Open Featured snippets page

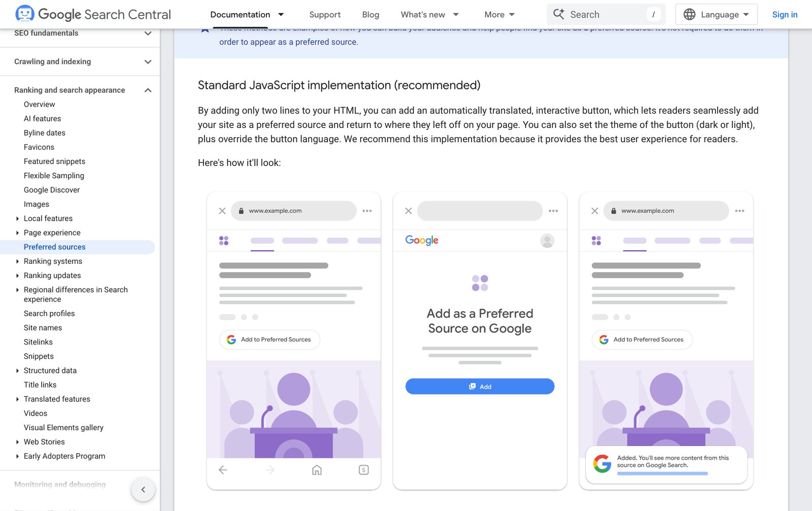tap(54, 161)
